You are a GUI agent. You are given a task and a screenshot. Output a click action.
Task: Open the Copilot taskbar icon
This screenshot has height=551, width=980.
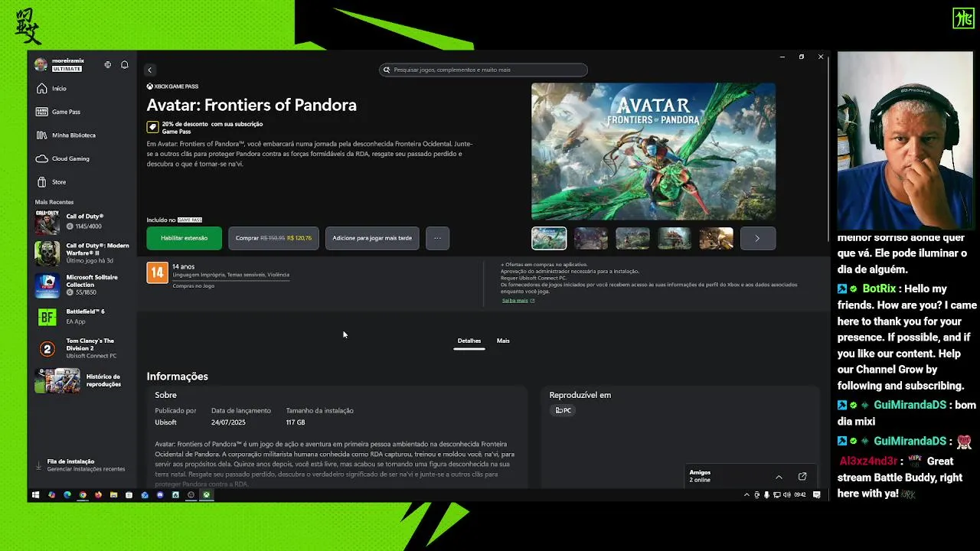[x=52, y=495]
